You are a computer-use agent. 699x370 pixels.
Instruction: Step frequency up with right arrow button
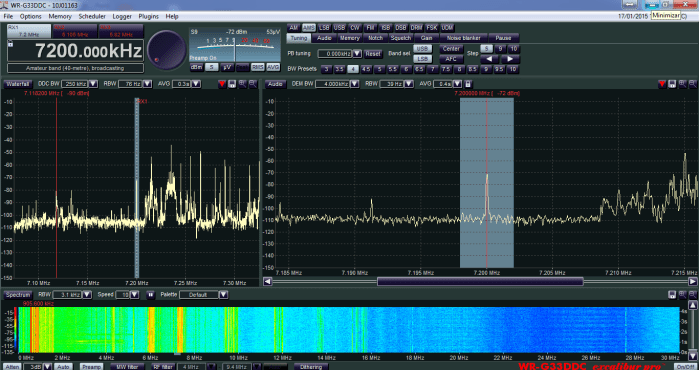click(x=510, y=59)
